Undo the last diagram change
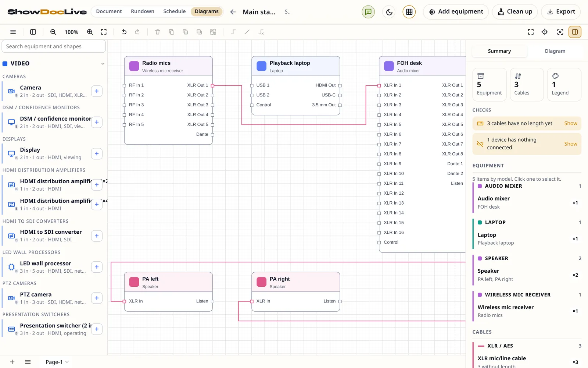 pos(124,32)
